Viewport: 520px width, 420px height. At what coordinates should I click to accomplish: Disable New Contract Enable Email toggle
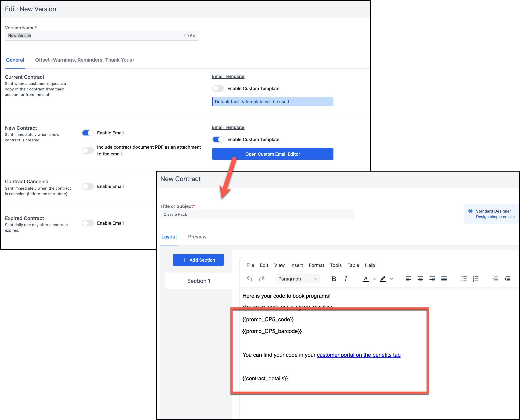click(x=88, y=133)
